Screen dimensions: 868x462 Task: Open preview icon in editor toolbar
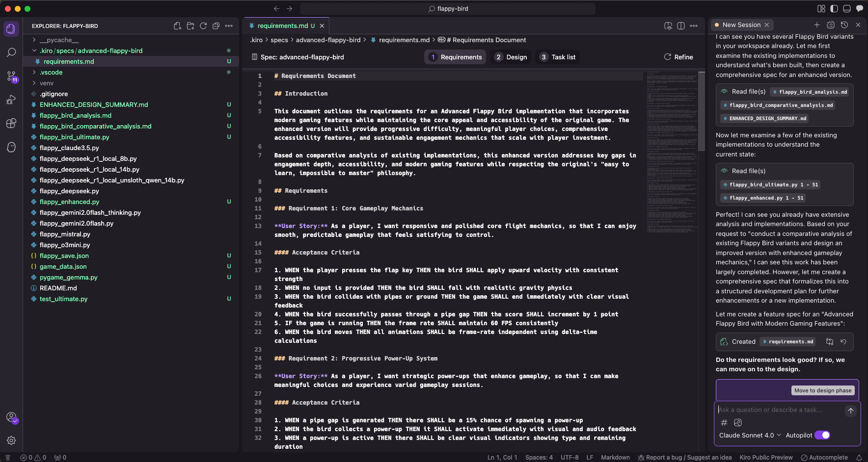pyautogui.click(x=668, y=26)
